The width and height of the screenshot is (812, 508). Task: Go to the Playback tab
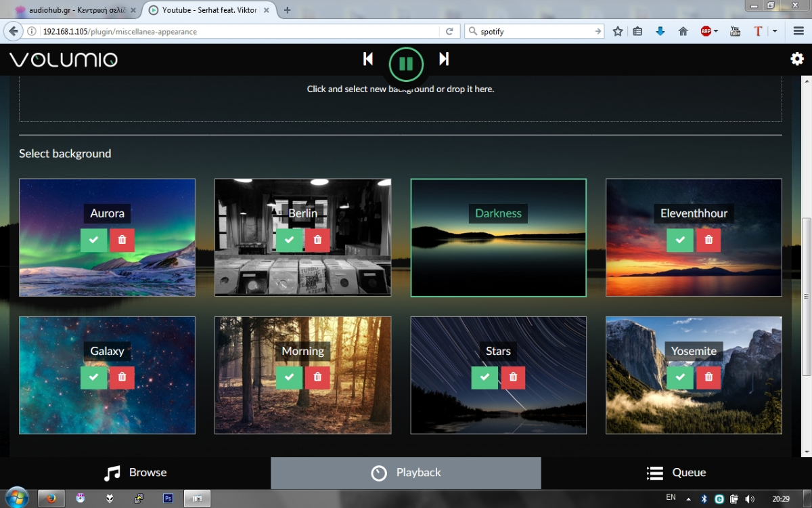[406, 473]
